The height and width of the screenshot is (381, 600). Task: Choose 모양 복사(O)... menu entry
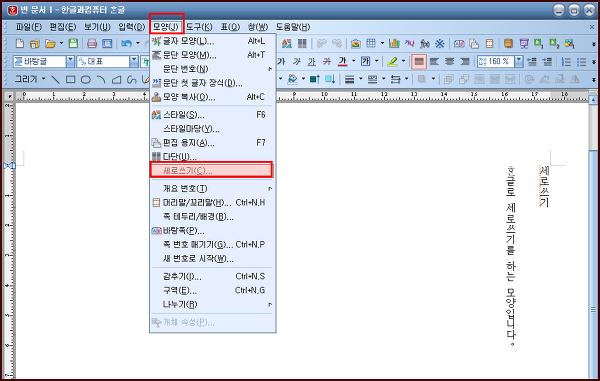pyautogui.click(x=212, y=97)
